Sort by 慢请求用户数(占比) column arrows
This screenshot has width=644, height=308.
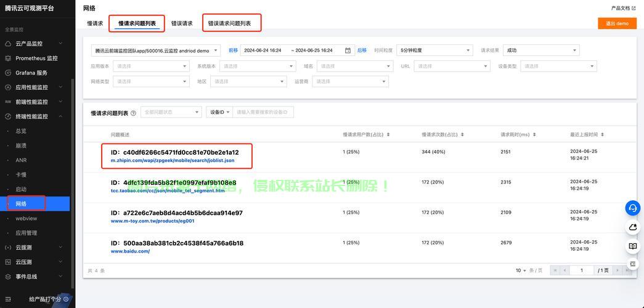click(388, 135)
